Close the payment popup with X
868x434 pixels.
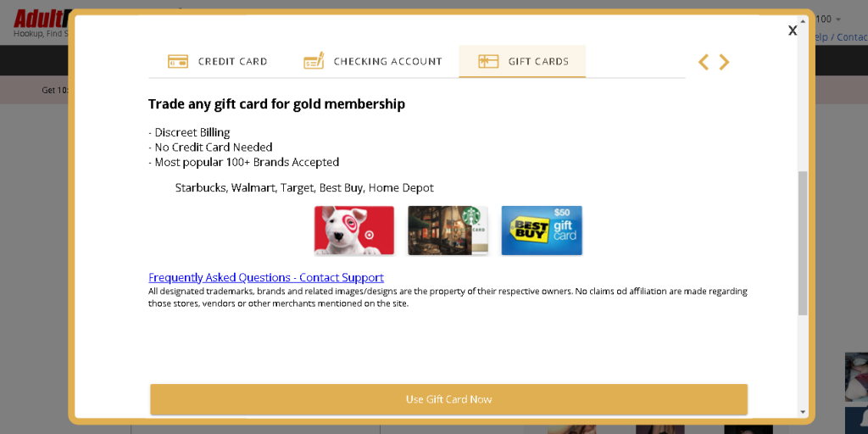(x=793, y=31)
